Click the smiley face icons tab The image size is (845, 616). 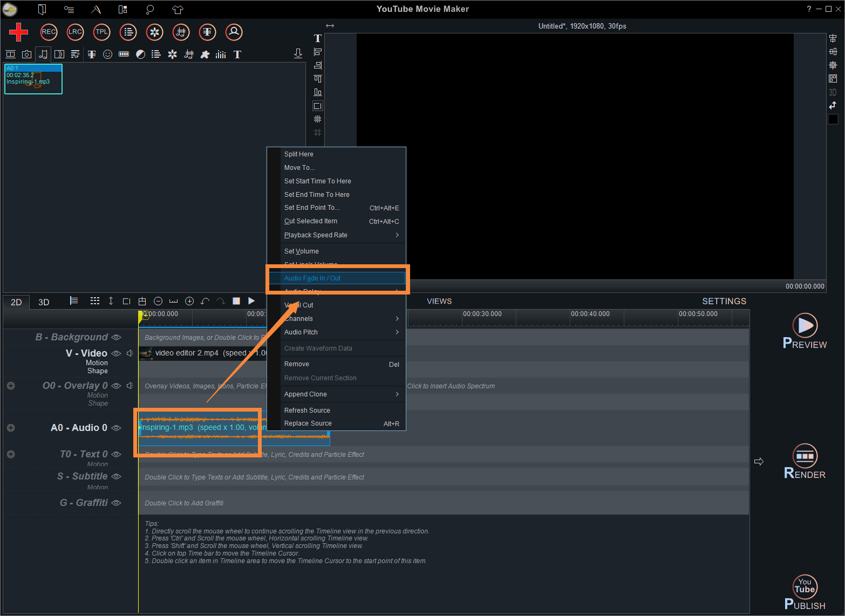click(x=107, y=54)
